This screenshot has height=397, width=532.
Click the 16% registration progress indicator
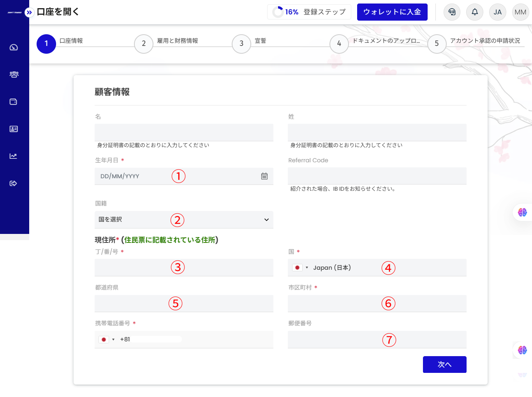coord(309,12)
